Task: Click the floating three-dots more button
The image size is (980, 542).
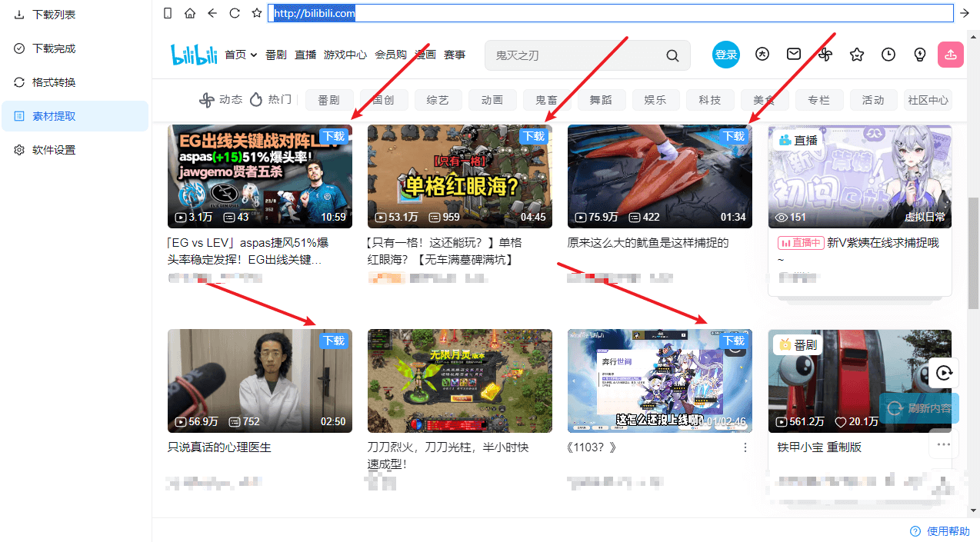Action: [944, 444]
